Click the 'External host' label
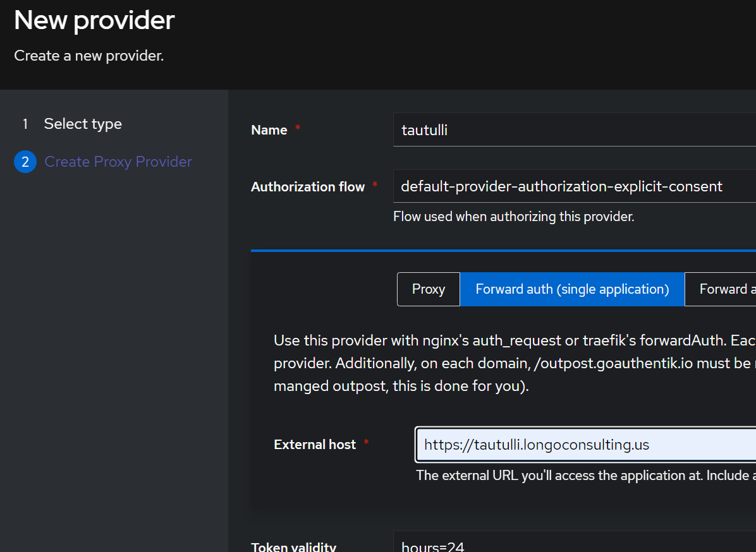Screen dimensions: 756x552 pyautogui.click(x=315, y=445)
